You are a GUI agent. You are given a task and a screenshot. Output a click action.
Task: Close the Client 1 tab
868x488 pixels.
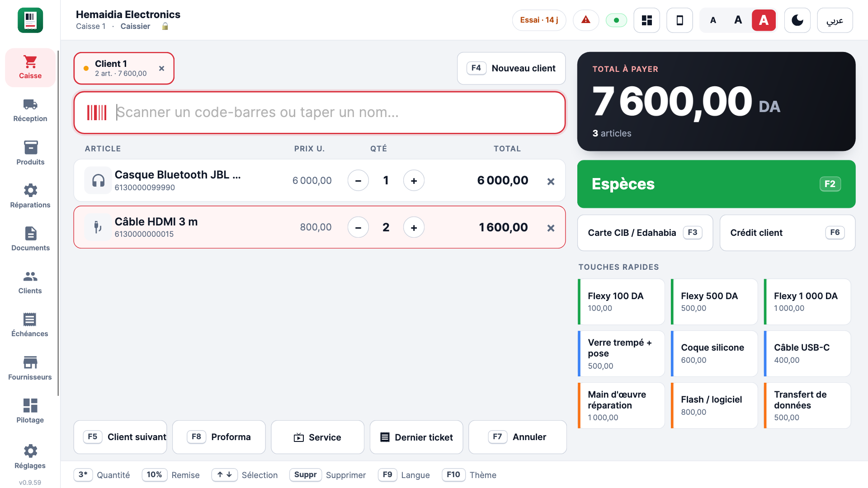(161, 68)
